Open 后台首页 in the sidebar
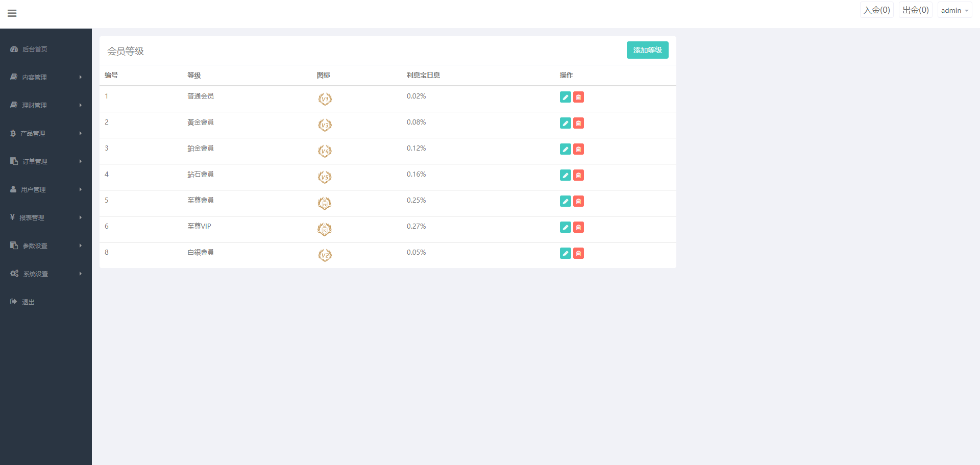Viewport: 980px width, 465px height. (x=35, y=50)
